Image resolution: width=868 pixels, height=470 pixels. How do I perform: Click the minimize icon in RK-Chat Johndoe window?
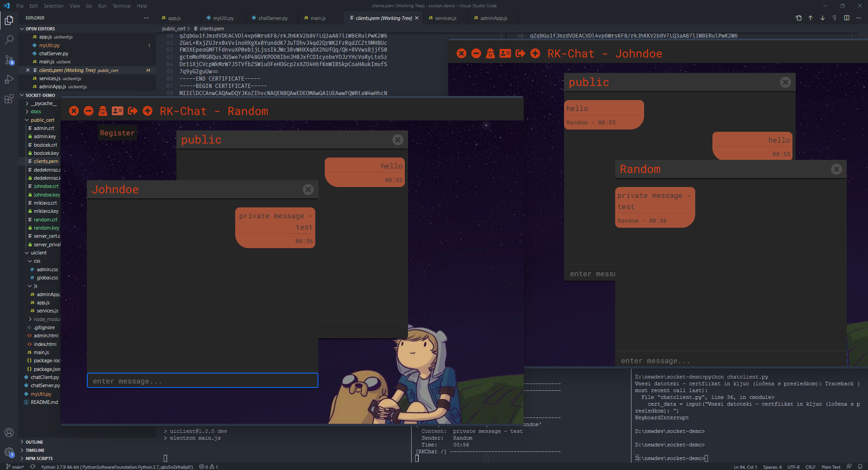476,53
